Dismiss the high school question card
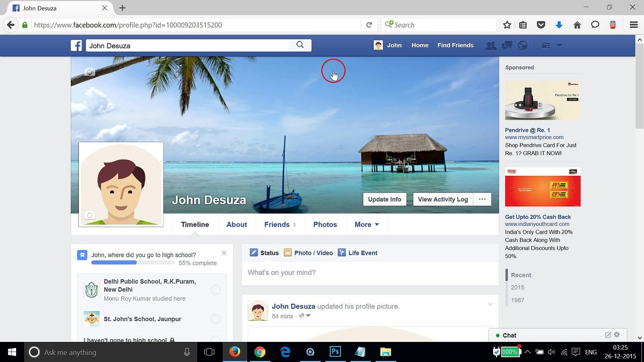The height and width of the screenshot is (362, 644). click(x=224, y=253)
